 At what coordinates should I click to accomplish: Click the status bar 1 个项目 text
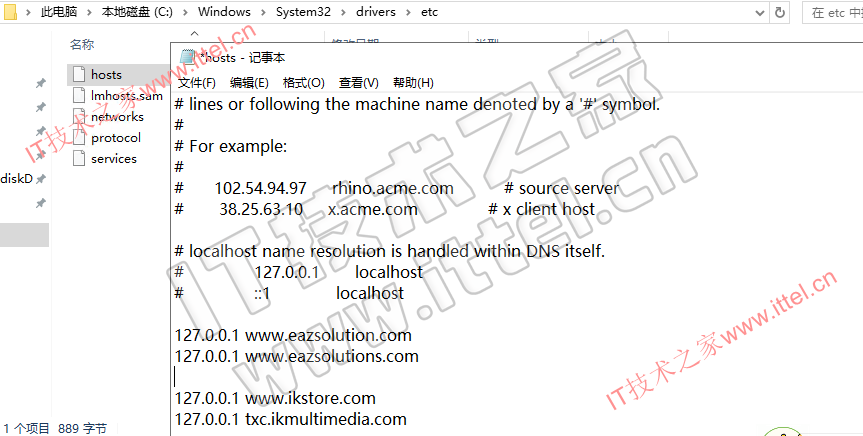[26, 428]
